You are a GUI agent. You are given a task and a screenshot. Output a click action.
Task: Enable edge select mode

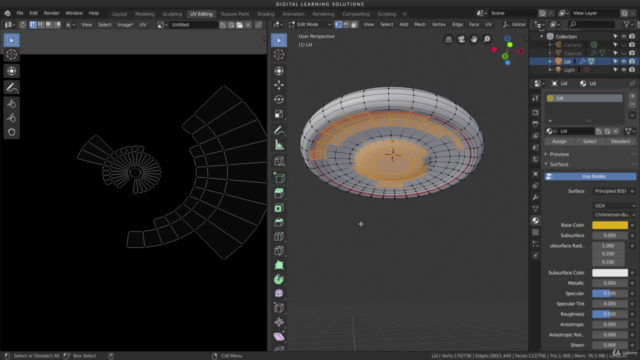click(346, 24)
